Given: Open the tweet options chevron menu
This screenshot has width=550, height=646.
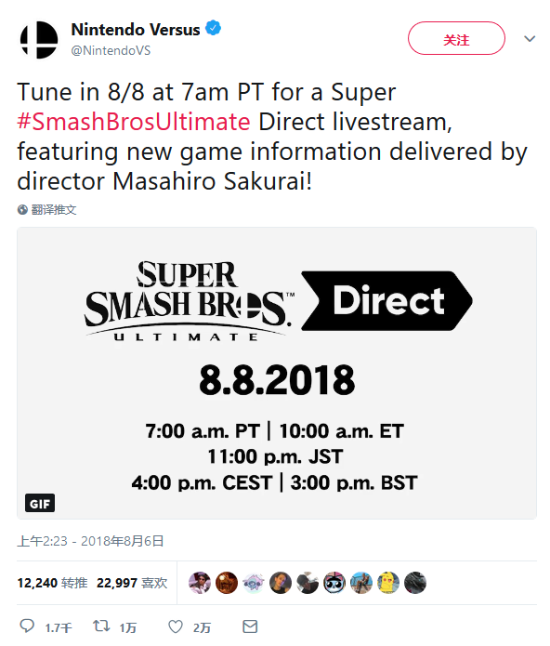Looking at the screenshot, I should pos(529,39).
